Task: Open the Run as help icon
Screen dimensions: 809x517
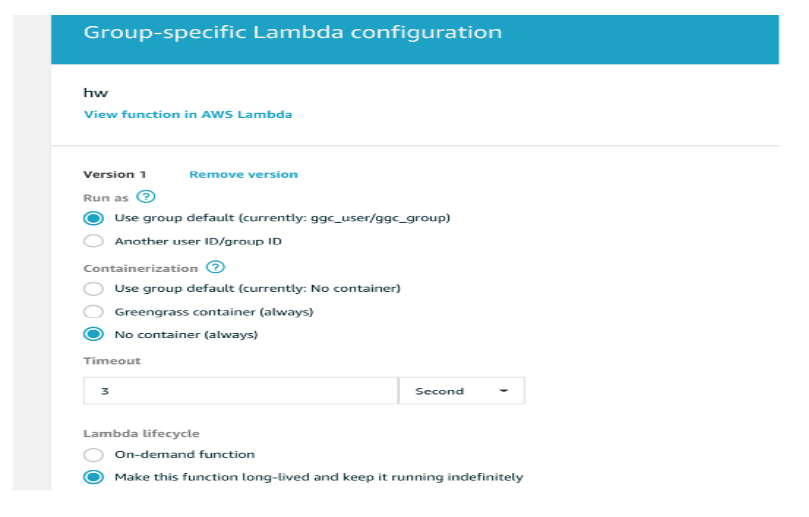Action: click(146, 197)
